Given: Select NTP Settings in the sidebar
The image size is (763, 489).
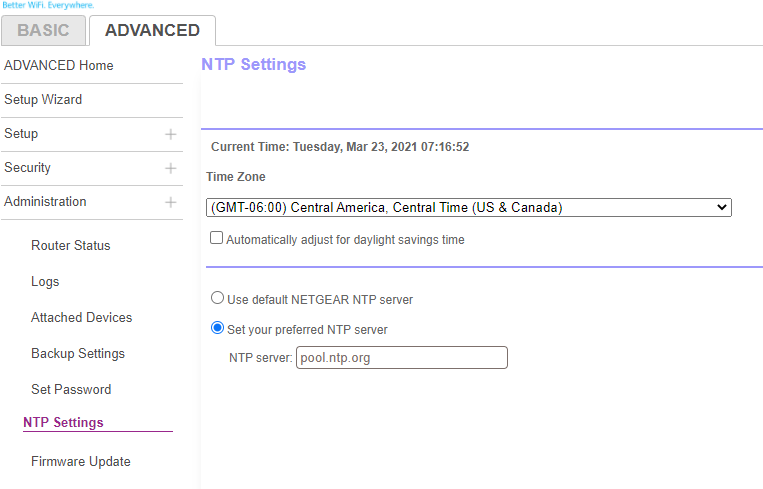Looking at the screenshot, I should tap(63, 423).
